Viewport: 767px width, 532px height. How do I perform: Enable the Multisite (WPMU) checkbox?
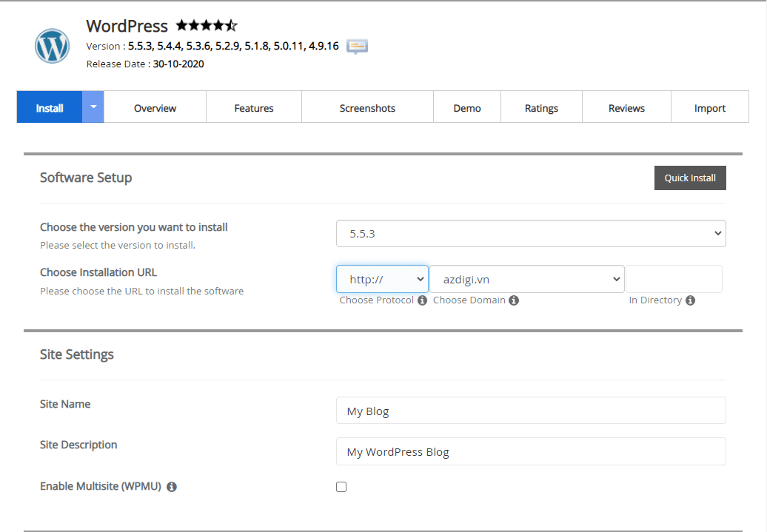click(341, 487)
